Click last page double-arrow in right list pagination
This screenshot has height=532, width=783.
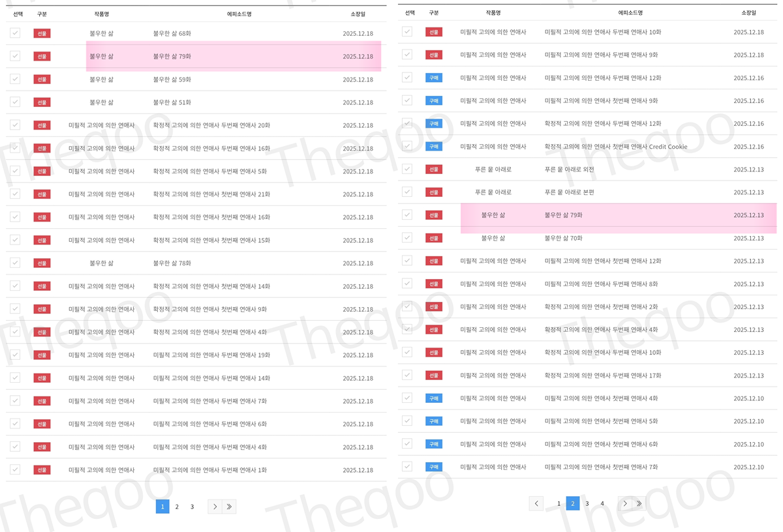(x=639, y=503)
